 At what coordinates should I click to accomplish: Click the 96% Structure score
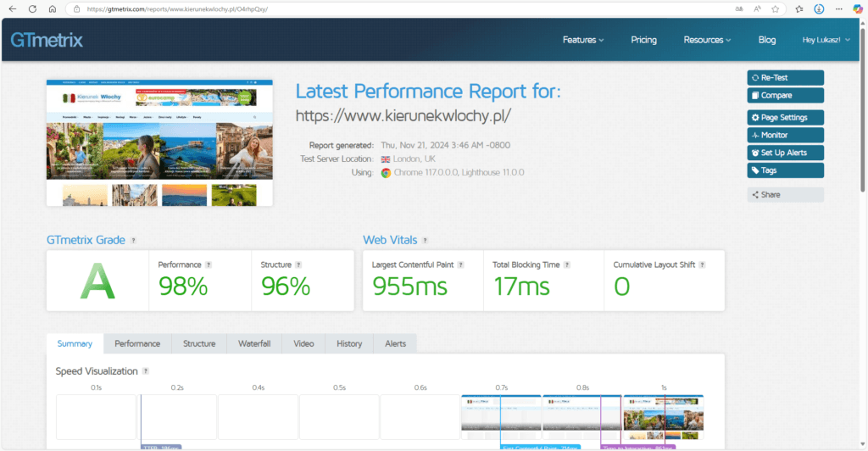click(286, 287)
